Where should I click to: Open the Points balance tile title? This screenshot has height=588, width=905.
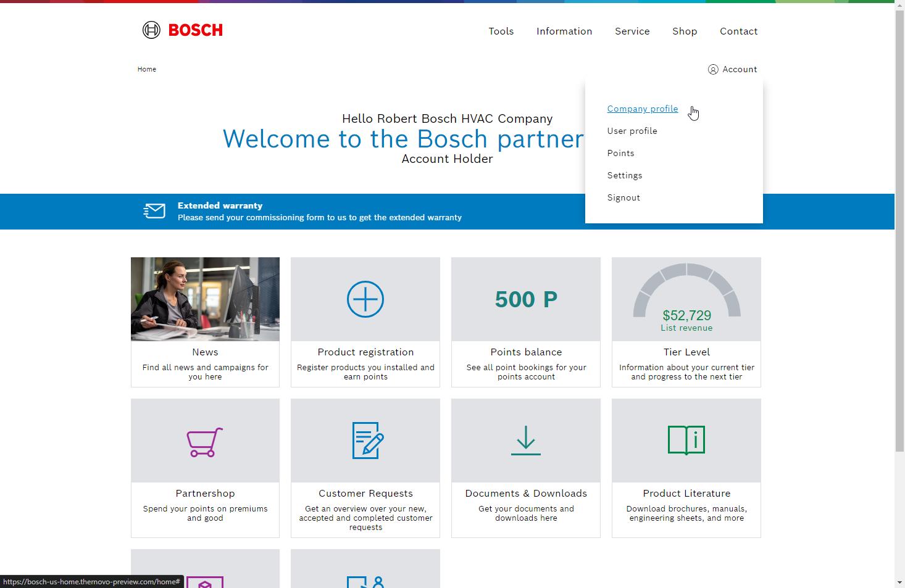click(526, 352)
